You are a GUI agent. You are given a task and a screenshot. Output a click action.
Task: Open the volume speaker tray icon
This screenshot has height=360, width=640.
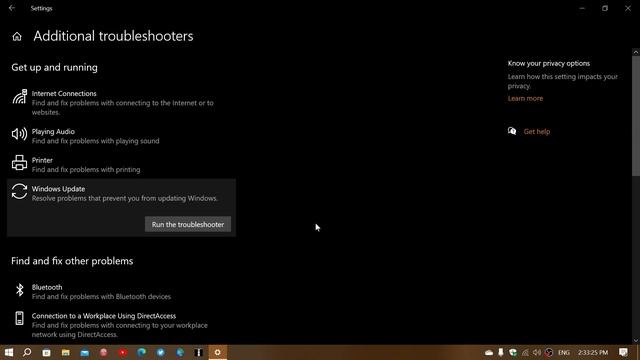coord(537,352)
